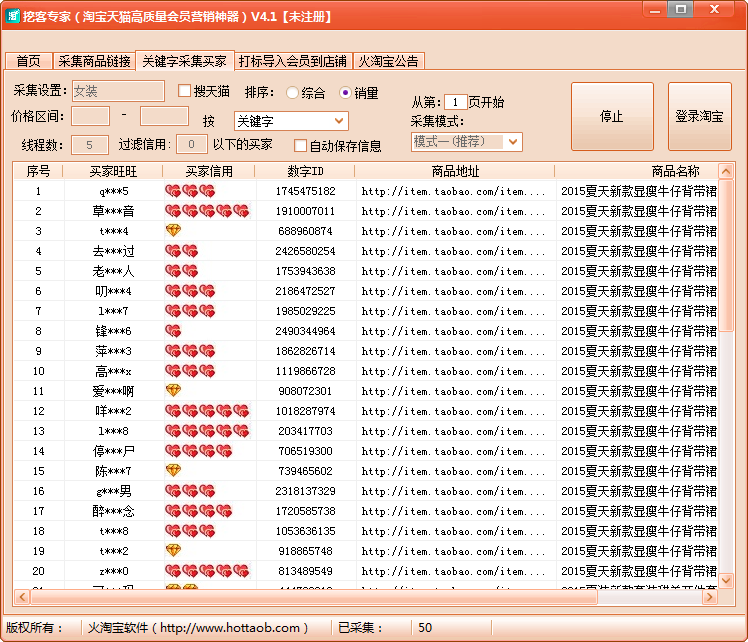748x642 pixels.
Task: Click the horizontal scrollbar right arrow
Action: point(710,597)
